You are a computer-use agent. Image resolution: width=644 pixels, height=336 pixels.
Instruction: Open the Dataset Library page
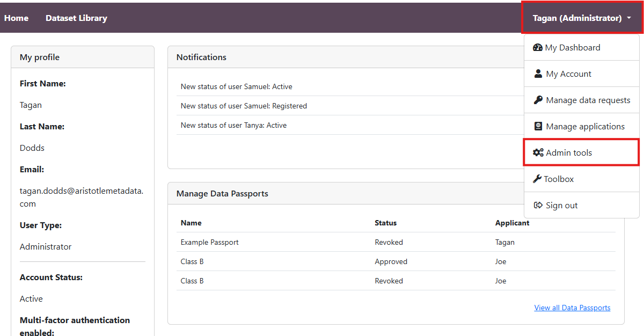click(x=76, y=18)
